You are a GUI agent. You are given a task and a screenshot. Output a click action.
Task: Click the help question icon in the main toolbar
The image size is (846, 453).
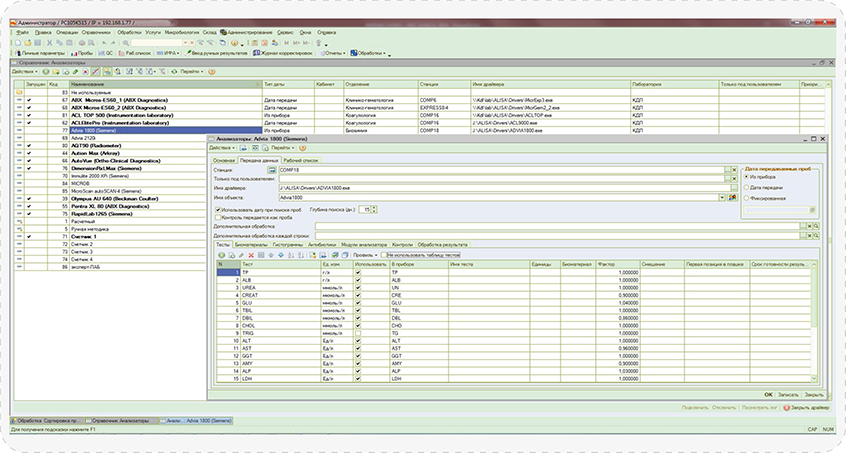[235, 43]
